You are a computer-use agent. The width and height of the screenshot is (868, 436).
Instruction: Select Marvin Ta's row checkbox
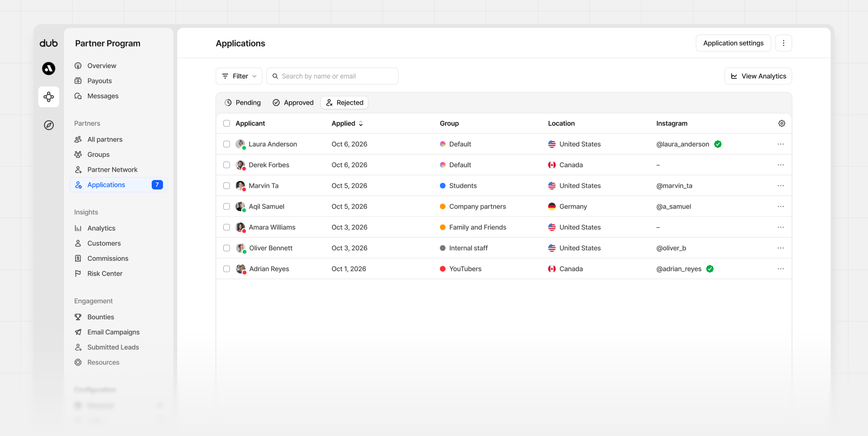[x=226, y=186]
